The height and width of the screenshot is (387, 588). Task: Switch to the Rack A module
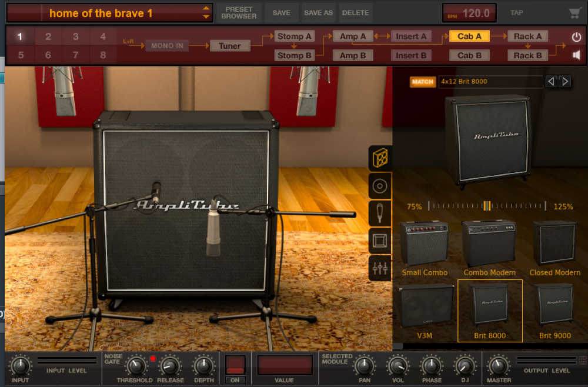pyautogui.click(x=527, y=36)
